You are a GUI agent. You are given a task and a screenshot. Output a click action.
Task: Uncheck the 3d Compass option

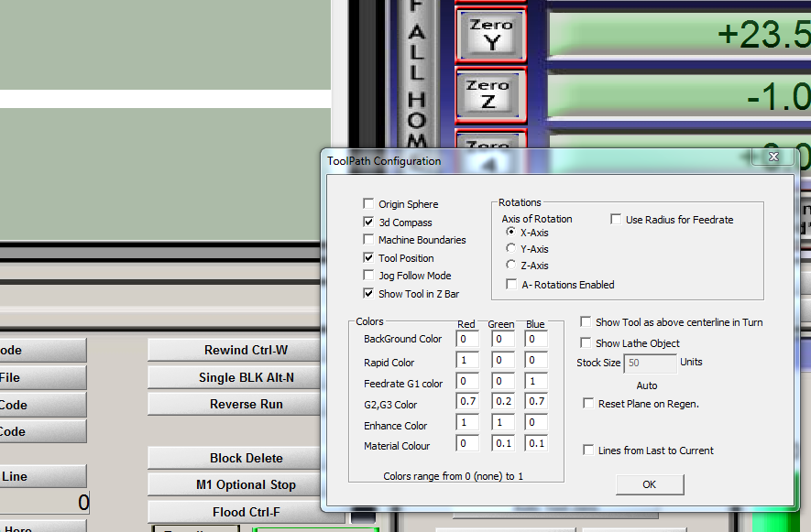368,223
